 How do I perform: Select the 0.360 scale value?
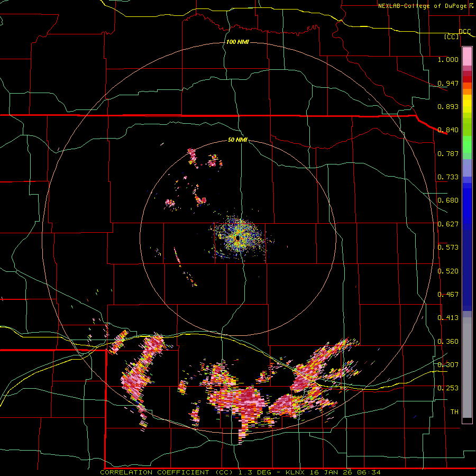(448, 342)
